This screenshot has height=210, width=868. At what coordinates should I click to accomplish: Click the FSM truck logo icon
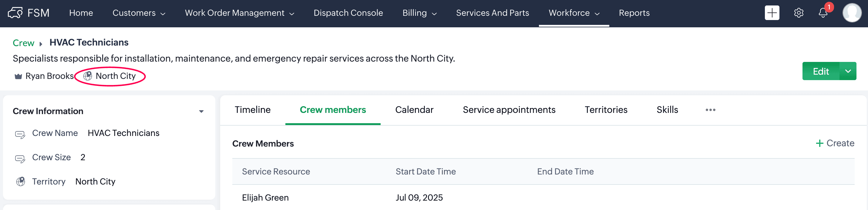(x=15, y=13)
